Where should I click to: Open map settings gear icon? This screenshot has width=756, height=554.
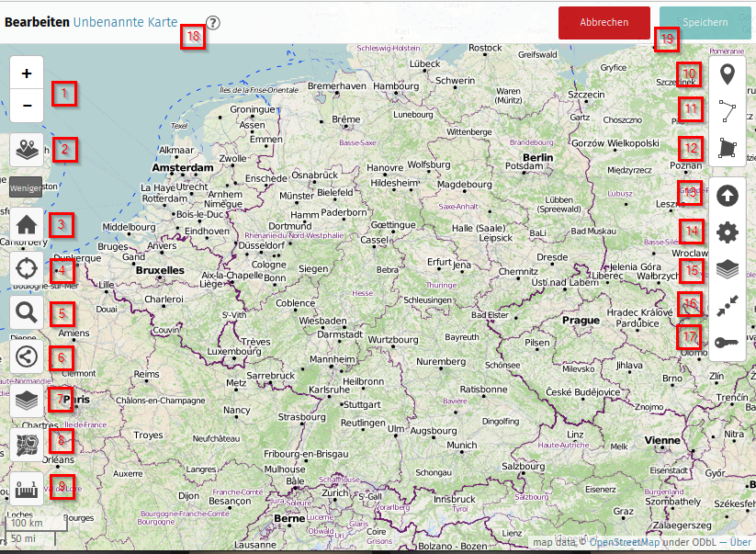tap(728, 232)
